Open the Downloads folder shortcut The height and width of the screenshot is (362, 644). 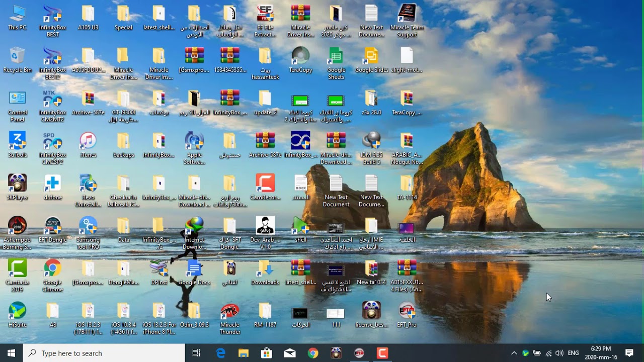265,272
